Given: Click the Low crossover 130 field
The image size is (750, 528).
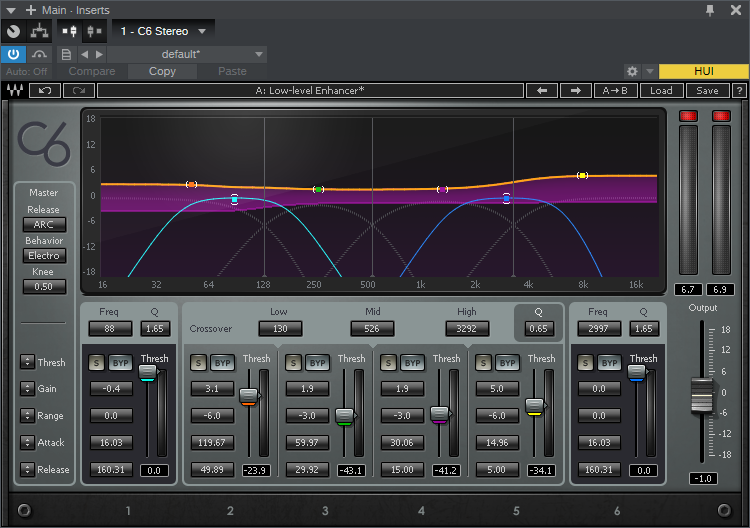Looking at the screenshot, I should [280, 329].
